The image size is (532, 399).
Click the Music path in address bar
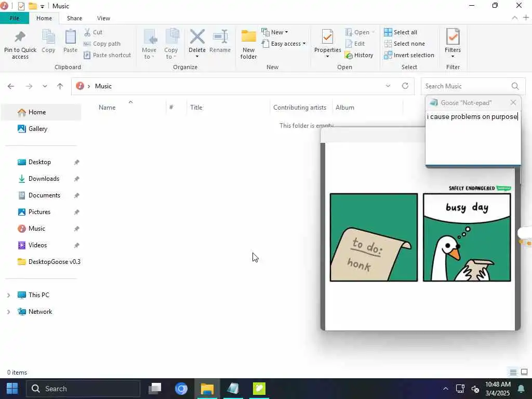103,86
